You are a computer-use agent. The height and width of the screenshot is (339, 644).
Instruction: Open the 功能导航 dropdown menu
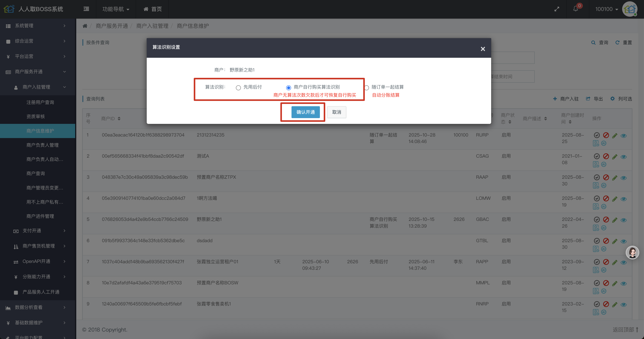click(x=116, y=9)
